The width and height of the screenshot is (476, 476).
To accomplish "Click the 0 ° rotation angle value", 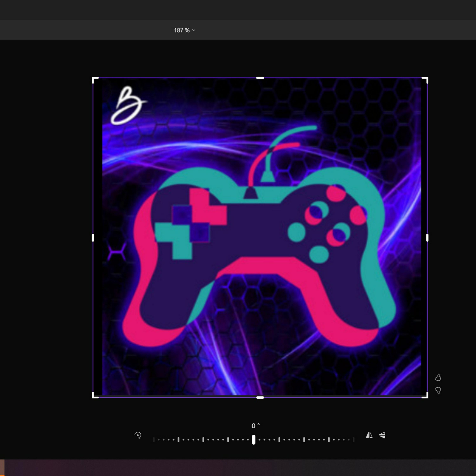I will pos(255,426).
